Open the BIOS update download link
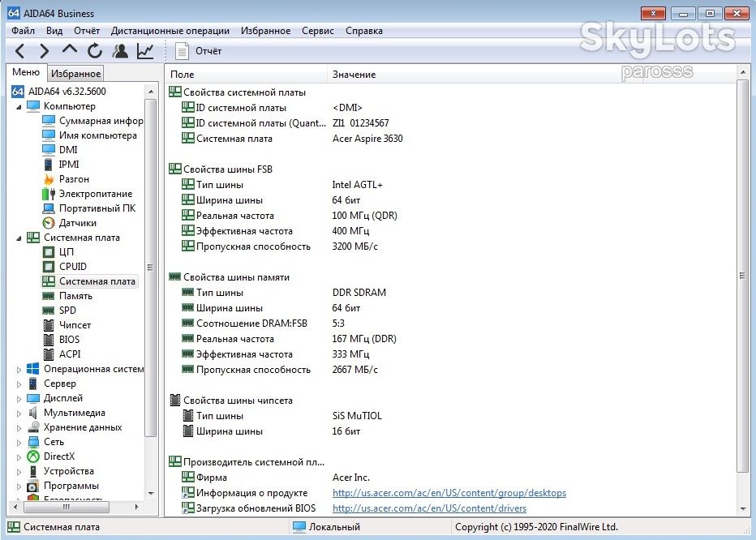Image resolution: width=756 pixels, height=540 pixels. pos(430,508)
